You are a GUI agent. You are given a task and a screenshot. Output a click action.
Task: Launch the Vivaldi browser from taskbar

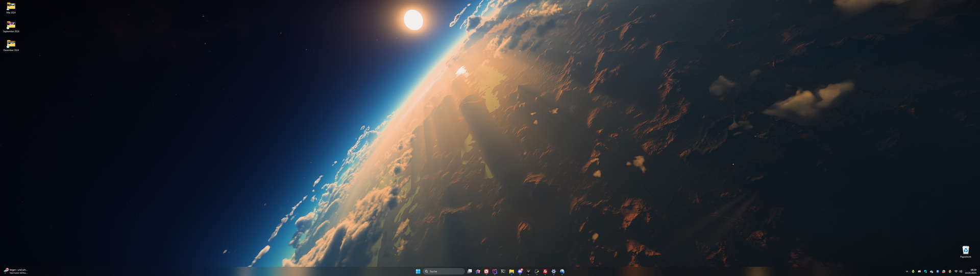click(x=486, y=271)
